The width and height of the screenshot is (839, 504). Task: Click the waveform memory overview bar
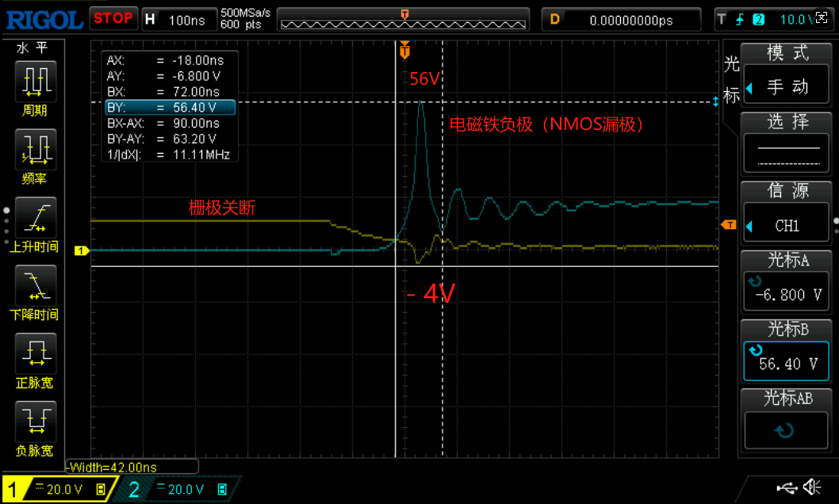tap(405, 20)
